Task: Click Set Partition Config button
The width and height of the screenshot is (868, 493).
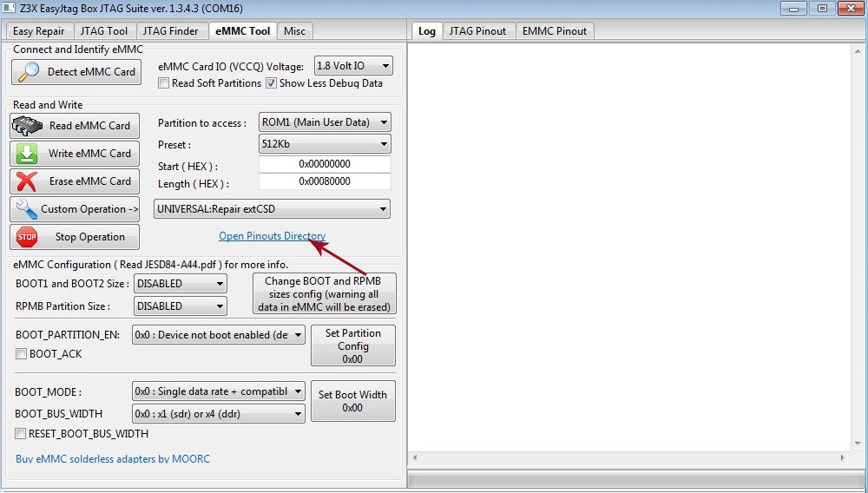Action: [x=353, y=345]
